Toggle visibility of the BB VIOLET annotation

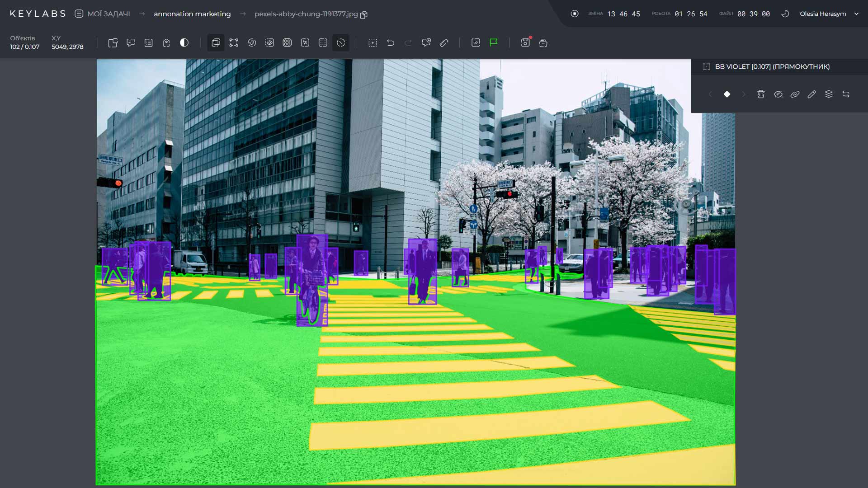pos(778,95)
